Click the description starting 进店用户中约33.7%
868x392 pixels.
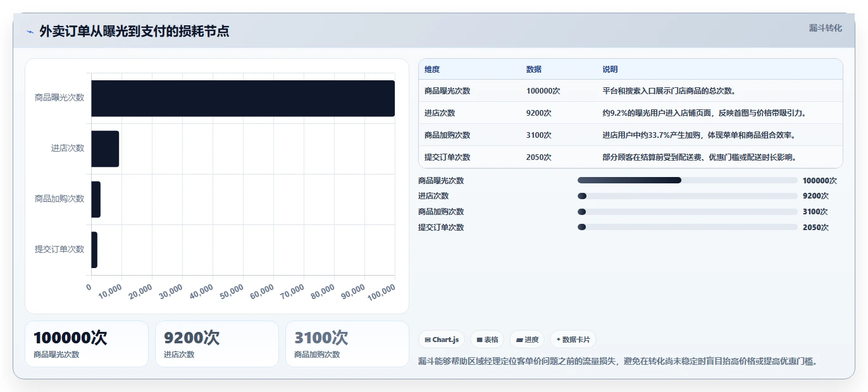tap(699, 135)
